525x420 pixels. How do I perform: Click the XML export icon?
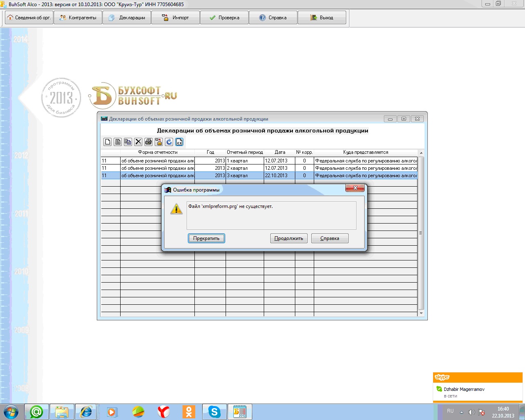(x=179, y=142)
